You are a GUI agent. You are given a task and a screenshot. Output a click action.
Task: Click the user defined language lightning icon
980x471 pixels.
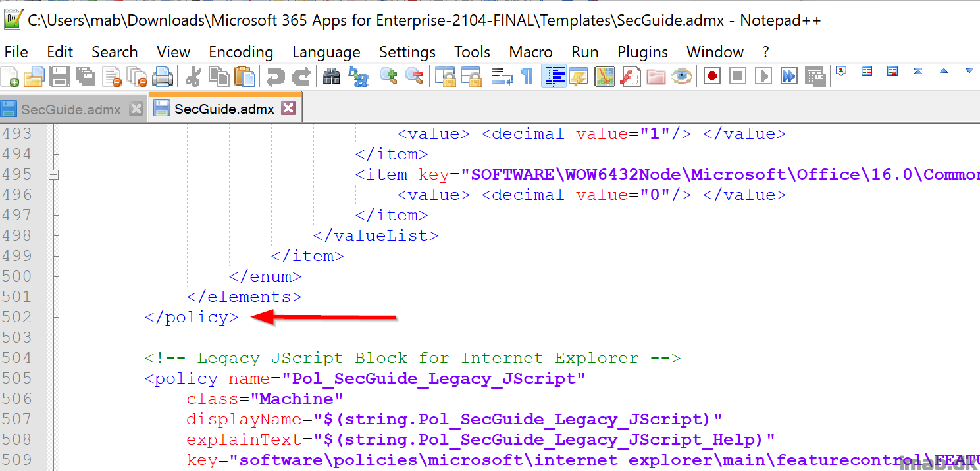[579, 76]
